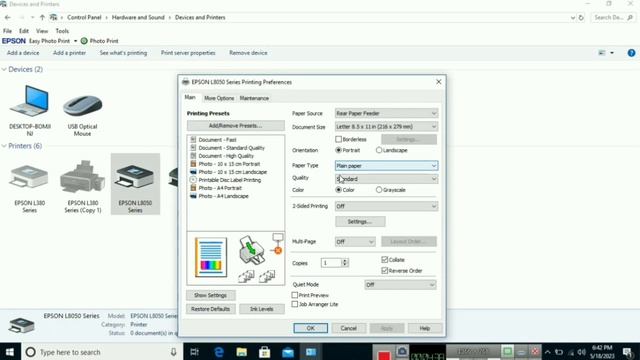Screen dimensions: 640x360
Task: Switch to the More Options tab
Action: tap(219, 98)
